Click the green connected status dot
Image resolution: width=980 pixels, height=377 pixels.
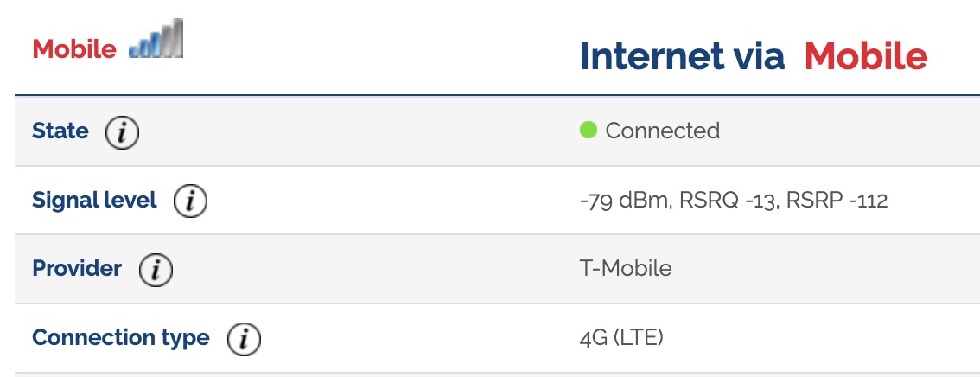589,130
